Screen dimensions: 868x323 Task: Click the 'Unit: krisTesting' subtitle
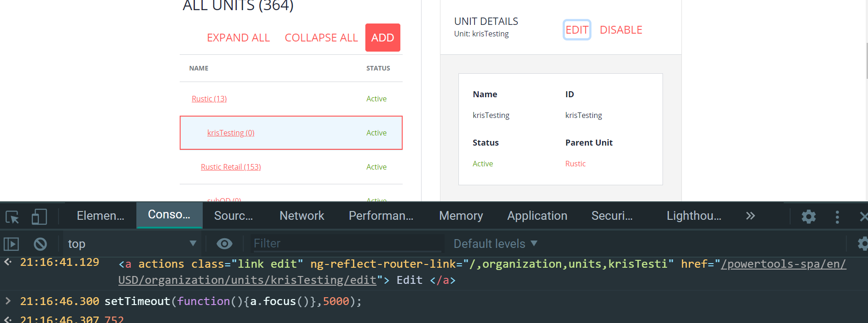[x=481, y=34]
